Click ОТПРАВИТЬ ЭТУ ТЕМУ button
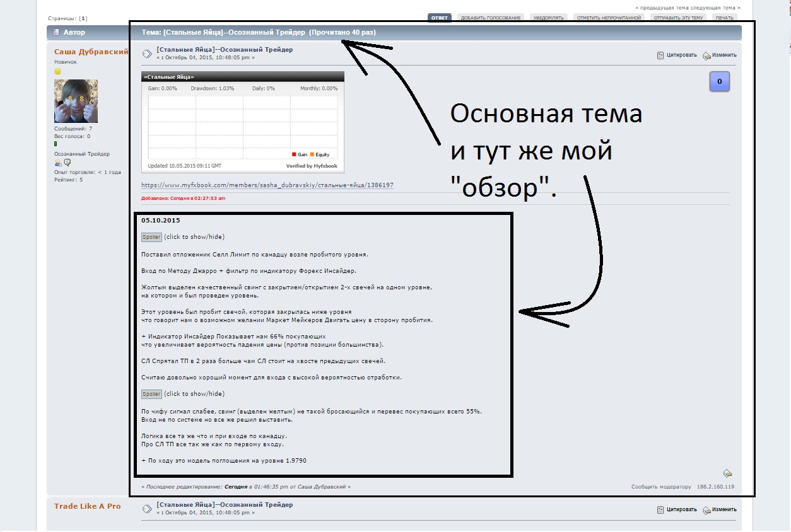 (679, 18)
